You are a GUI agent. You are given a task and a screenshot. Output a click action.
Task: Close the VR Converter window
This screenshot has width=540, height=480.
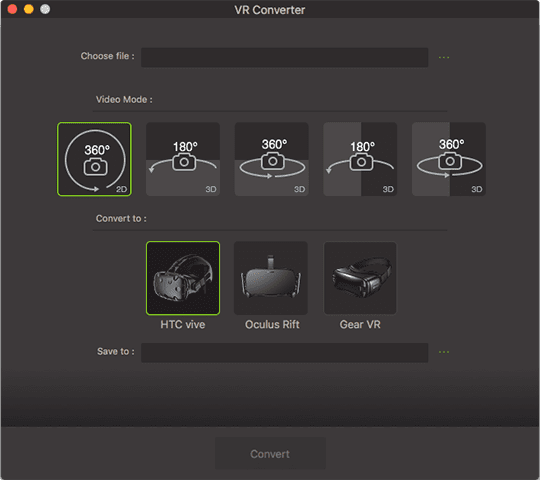[12, 9]
